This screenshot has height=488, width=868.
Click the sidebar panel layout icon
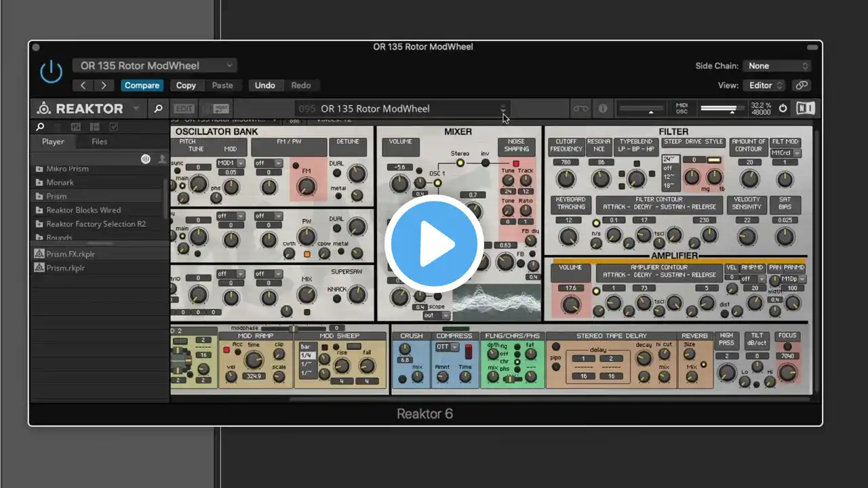pos(95,127)
